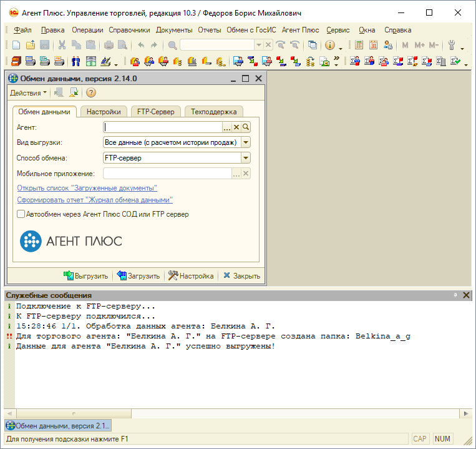
Task: Switch to the FTP-Сервер tab
Action: 156,112
